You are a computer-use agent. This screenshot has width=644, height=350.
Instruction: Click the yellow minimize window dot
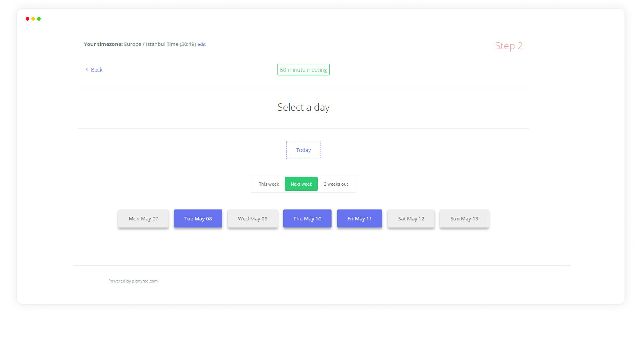pos(33,19)
